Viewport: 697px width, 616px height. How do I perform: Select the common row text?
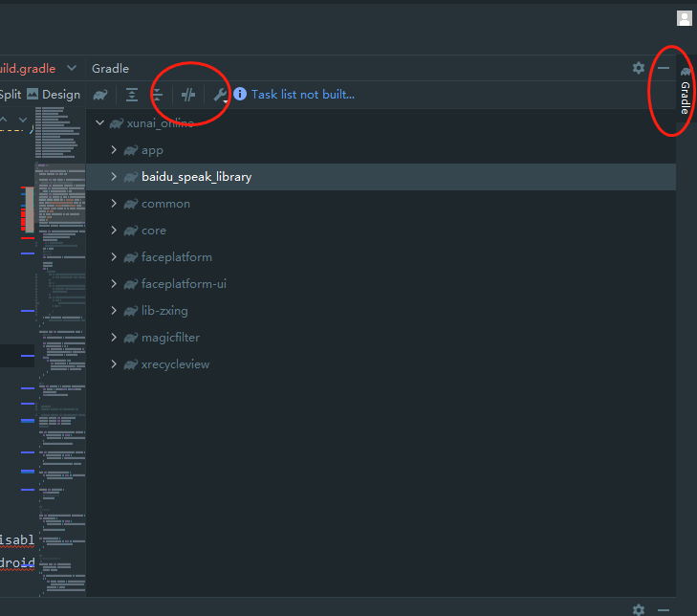coord(165,204)
